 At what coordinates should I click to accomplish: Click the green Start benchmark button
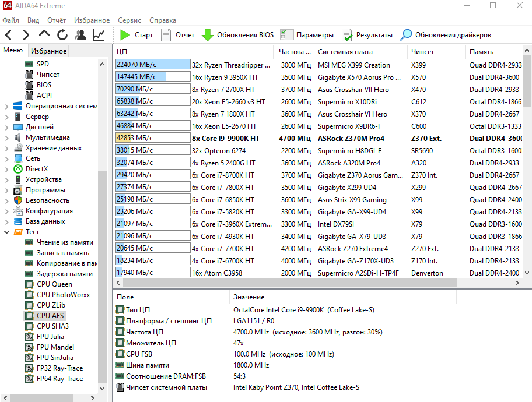(x=136, y=35)
